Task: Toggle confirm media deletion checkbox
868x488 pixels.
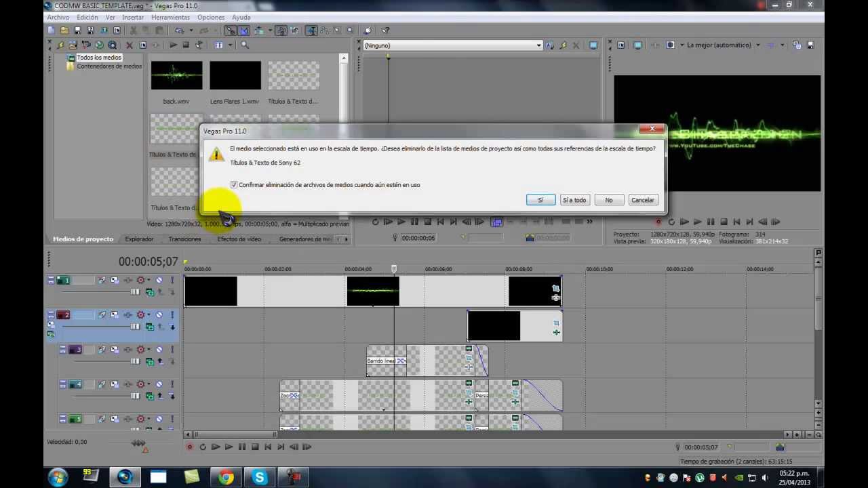Action: (234, 184)
